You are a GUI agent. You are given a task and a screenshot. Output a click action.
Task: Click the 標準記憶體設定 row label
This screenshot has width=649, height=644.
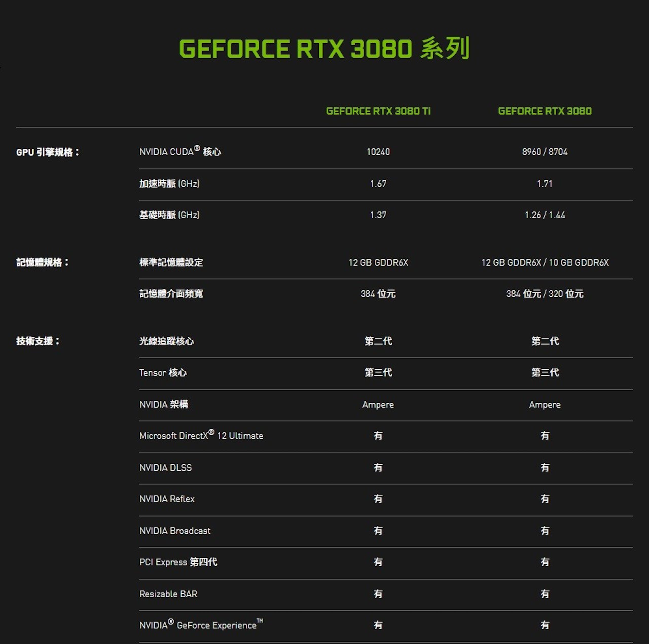(171, 262)
